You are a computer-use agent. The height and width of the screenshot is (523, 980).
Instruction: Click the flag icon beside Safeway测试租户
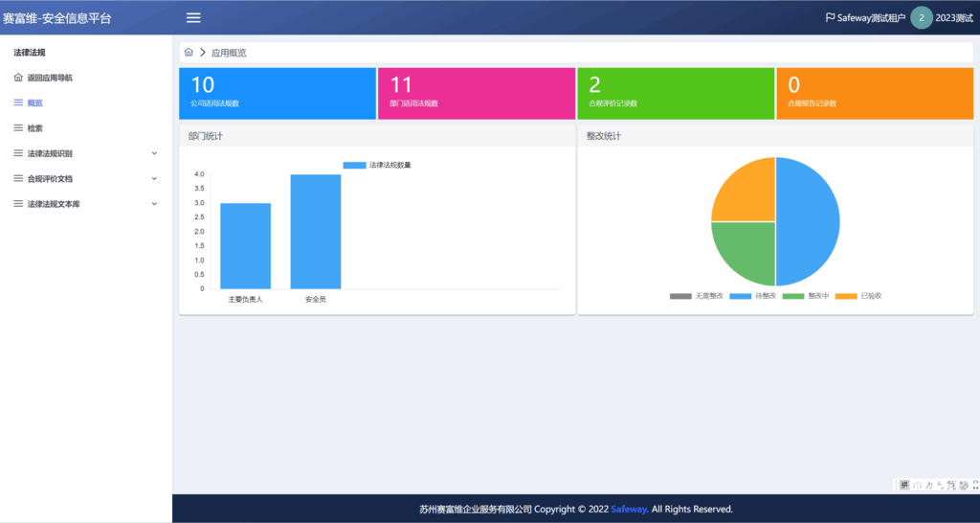(830, 17)
